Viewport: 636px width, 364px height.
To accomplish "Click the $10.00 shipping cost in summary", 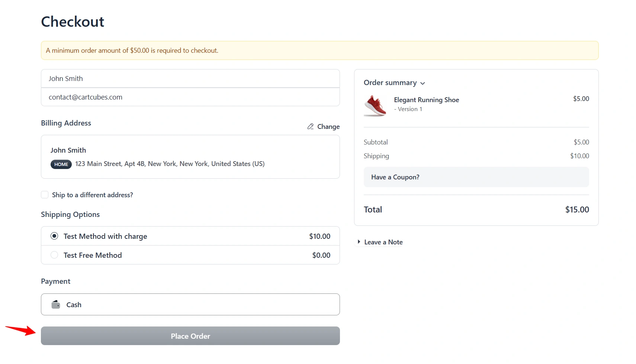I will pos(579,156).
